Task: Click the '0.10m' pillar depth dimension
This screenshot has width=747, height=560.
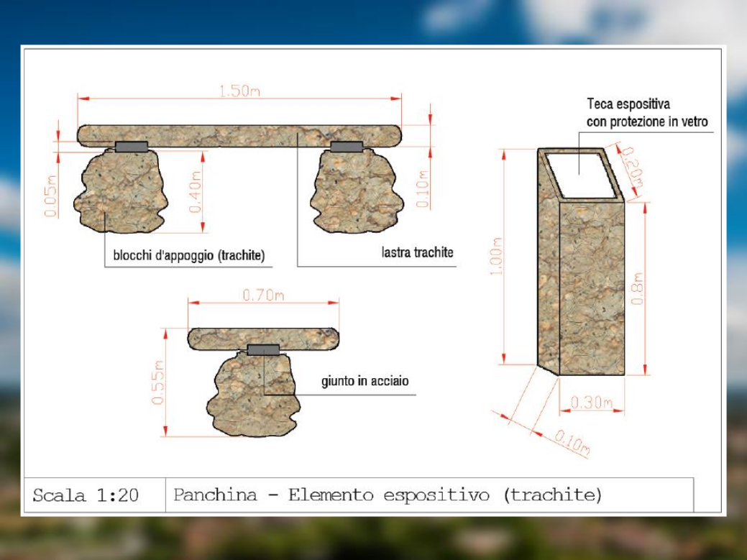Action: click(x=572, y=442)
